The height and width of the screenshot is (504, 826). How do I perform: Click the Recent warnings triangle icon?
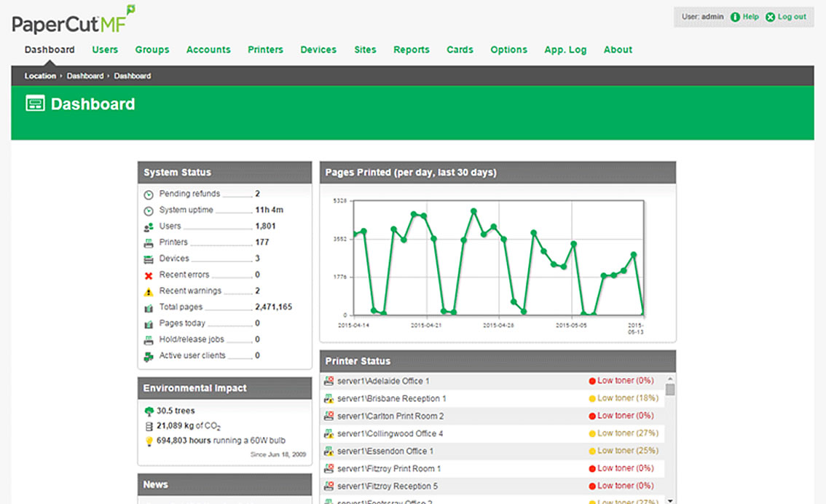149,291
